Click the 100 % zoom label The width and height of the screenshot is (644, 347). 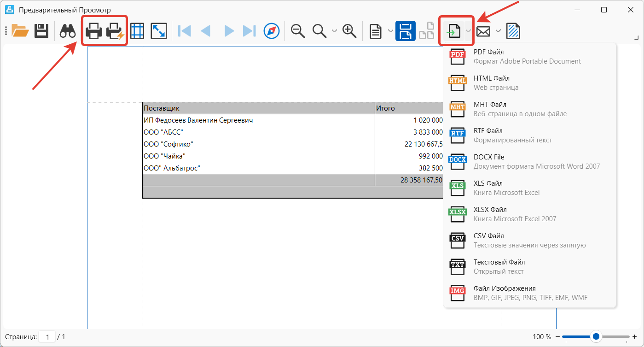click(542, 337)
